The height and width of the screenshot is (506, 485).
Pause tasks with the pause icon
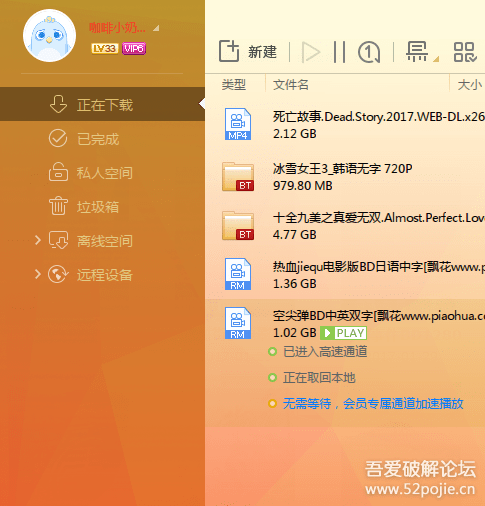tap(339, 52)
